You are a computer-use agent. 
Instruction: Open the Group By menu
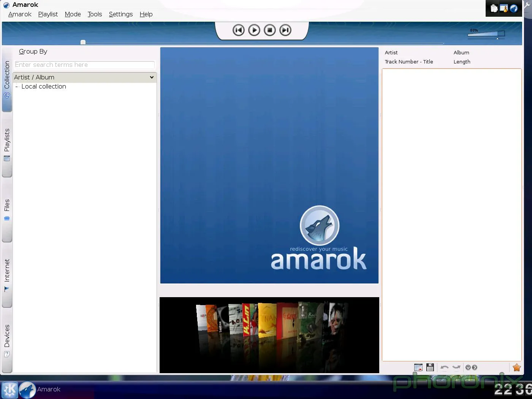click(33, 51)
